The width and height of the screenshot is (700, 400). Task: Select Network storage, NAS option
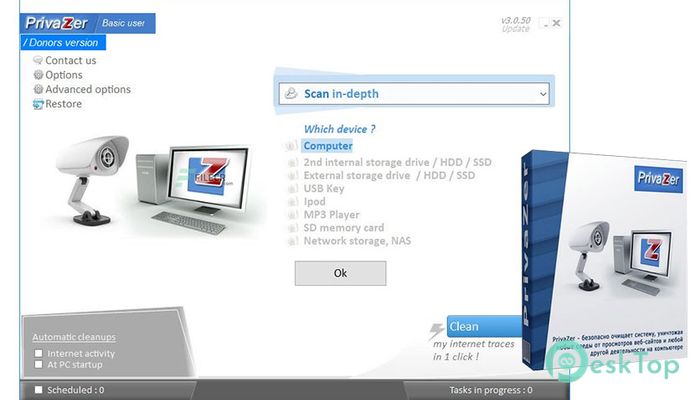pos(357,241)
